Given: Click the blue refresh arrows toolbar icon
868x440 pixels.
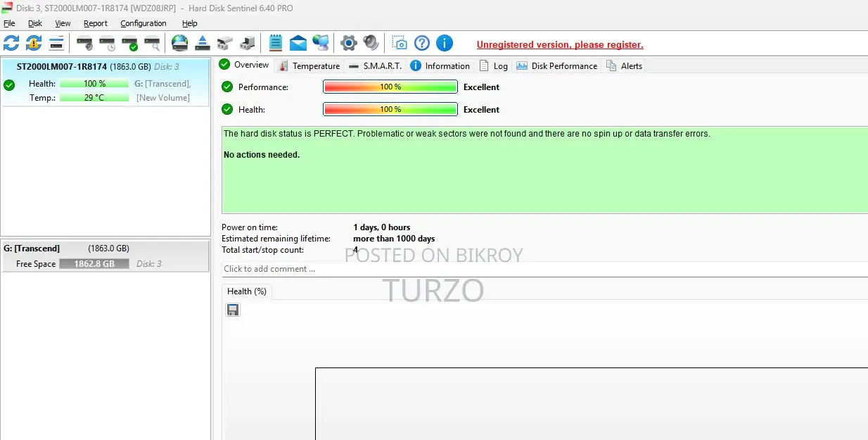Looking at the screenshot, I should point(11,43).
